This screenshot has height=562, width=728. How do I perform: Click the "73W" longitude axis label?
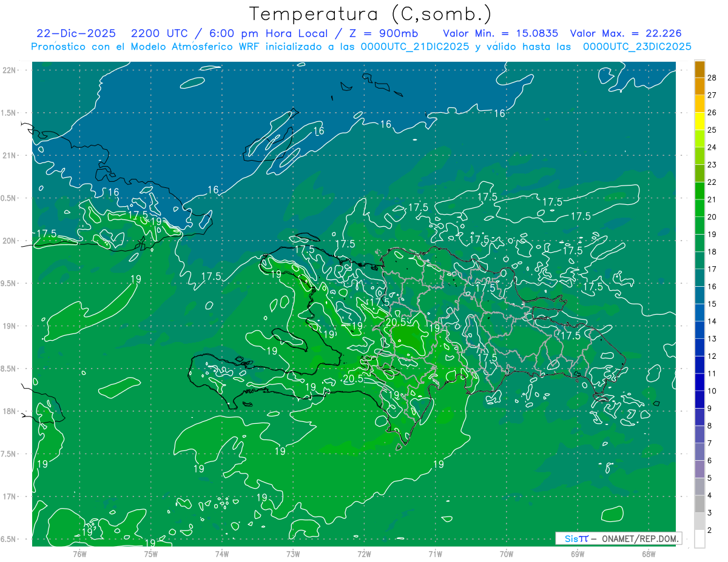[x=293, y=554]
